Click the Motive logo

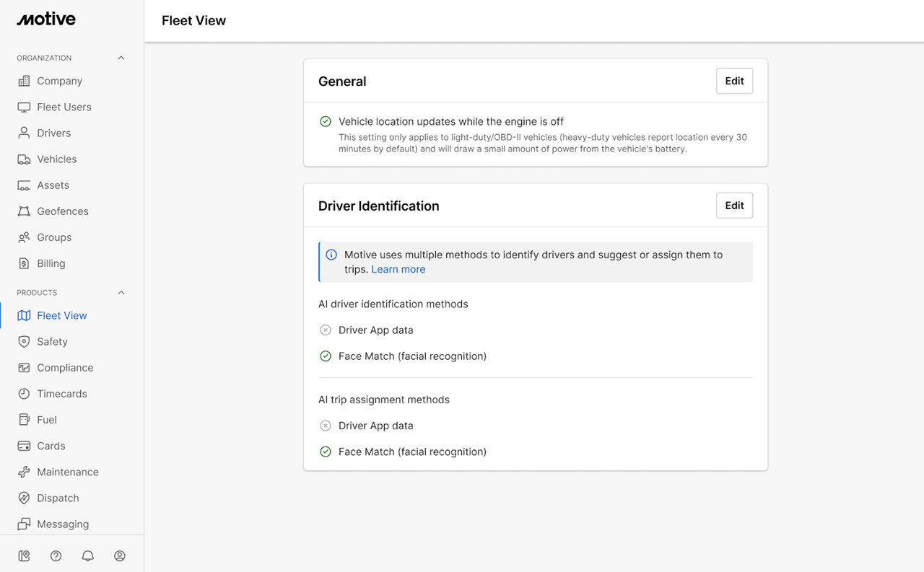[x=46, y=19]
